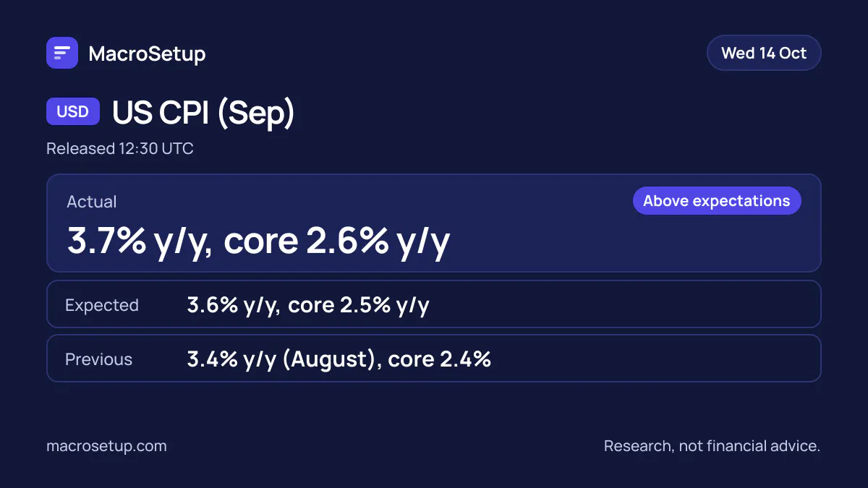Click the Released 12:30 UTC text
The width and height of the screenshot is (868, 488).
[x=120, y=149]
